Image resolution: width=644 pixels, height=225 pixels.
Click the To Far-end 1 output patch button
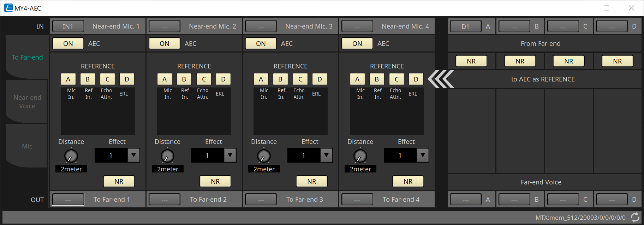68,199
